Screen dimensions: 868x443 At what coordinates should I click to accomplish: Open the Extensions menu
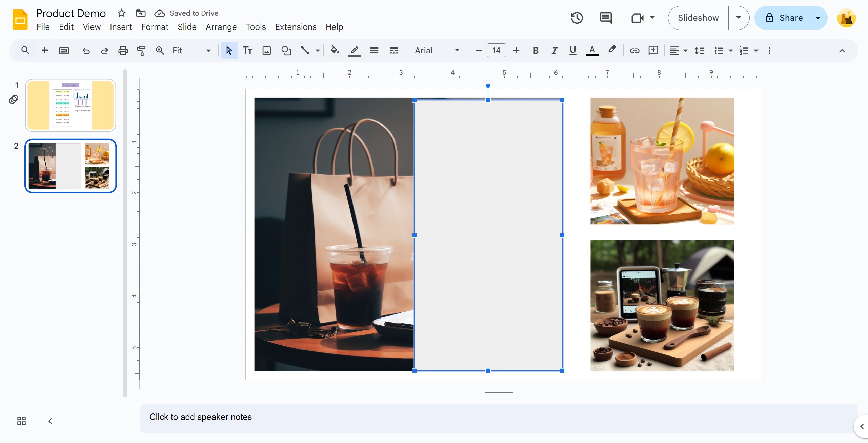click(296, 27)
